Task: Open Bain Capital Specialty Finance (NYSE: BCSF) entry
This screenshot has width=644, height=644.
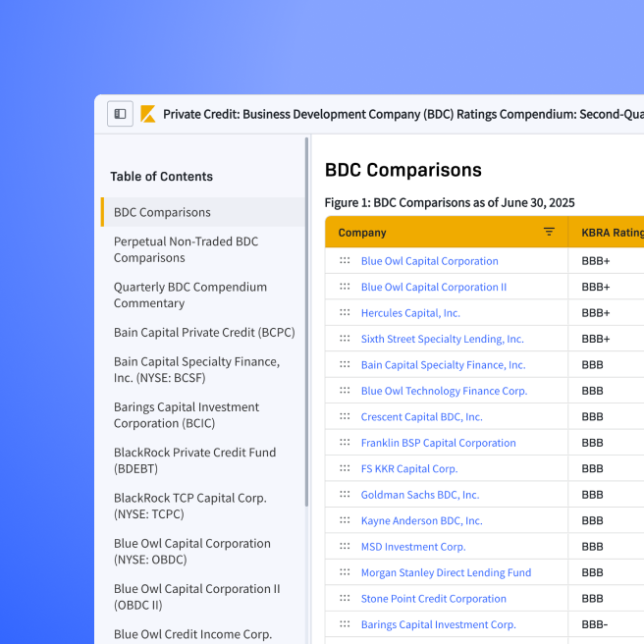Action: pos(196,370)
